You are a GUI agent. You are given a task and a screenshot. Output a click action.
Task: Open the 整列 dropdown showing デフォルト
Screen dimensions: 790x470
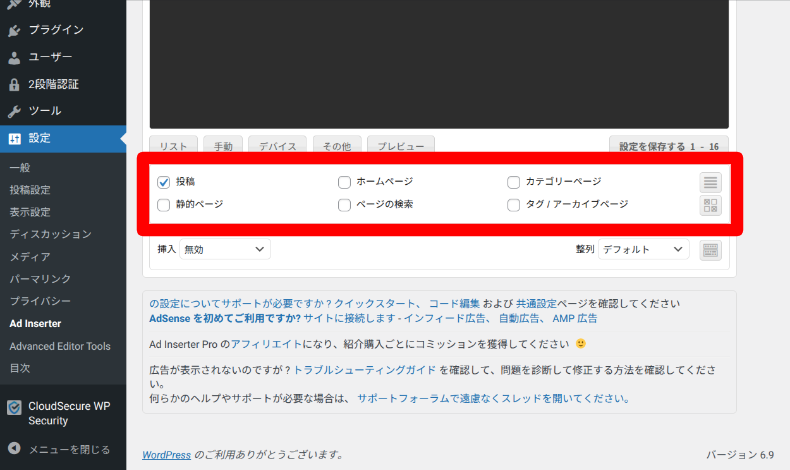643,249
